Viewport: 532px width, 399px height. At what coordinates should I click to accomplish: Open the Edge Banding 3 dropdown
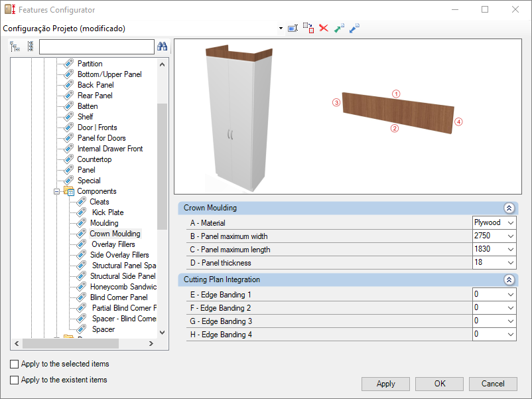[510, 321]
